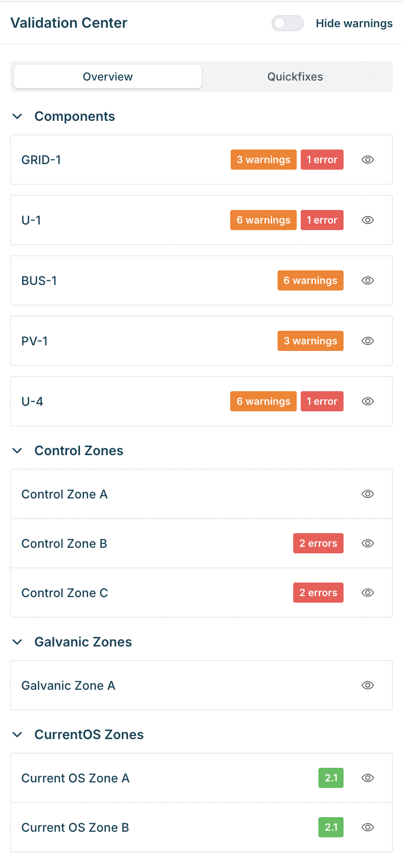Collapse the Control Zones section
Image resolution: width=403 pixels, height=868 pixels.
(x=17, y=451)
